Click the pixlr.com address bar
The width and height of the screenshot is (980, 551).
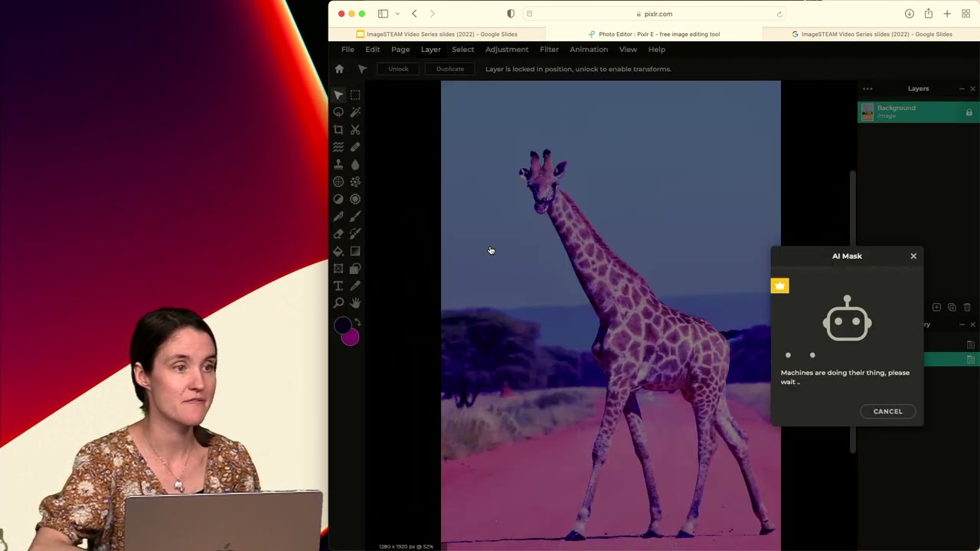click(x=655, y=14)
